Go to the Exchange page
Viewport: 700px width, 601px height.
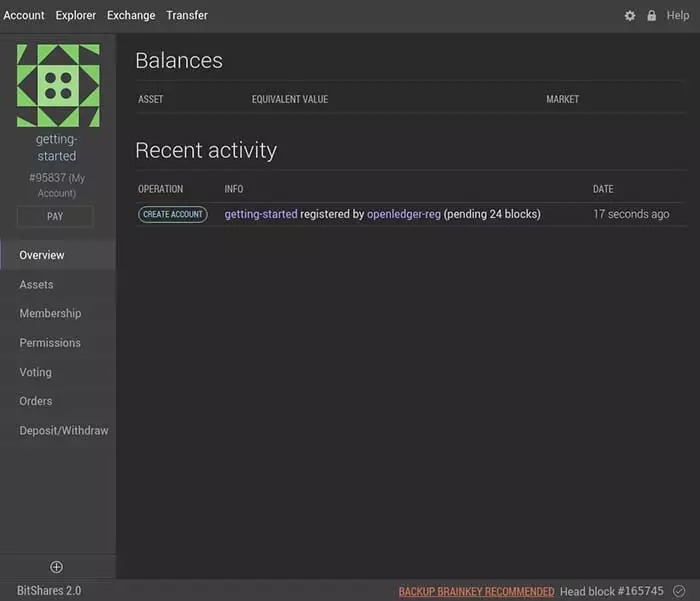click(x=131, y=15)
